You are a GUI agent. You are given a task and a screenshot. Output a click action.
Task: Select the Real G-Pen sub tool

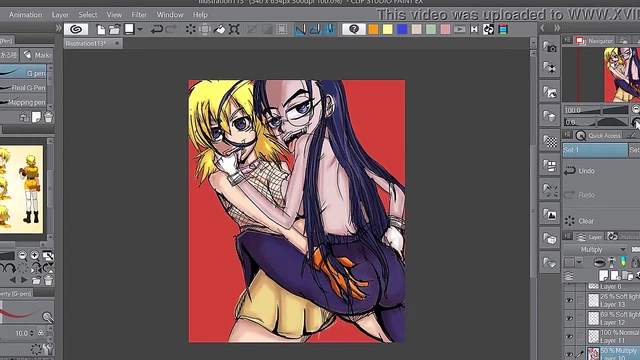[23, 87]
